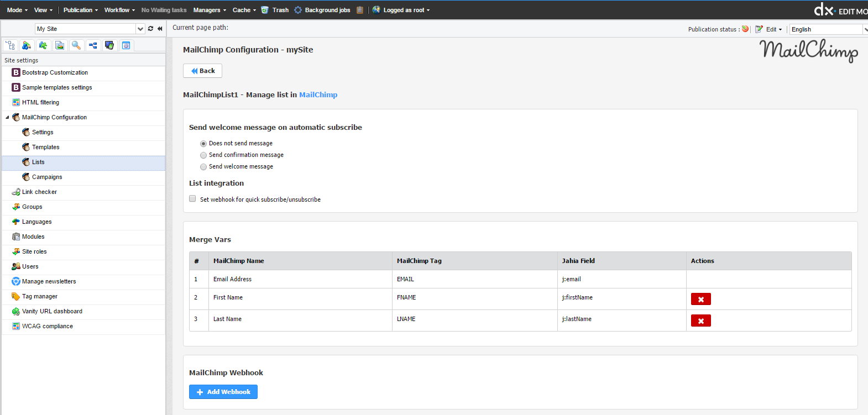This screenshot has height=415, width=868.
Task: Collapse the MailChimp Configuration tree node
Action: (x=7, y=117)
